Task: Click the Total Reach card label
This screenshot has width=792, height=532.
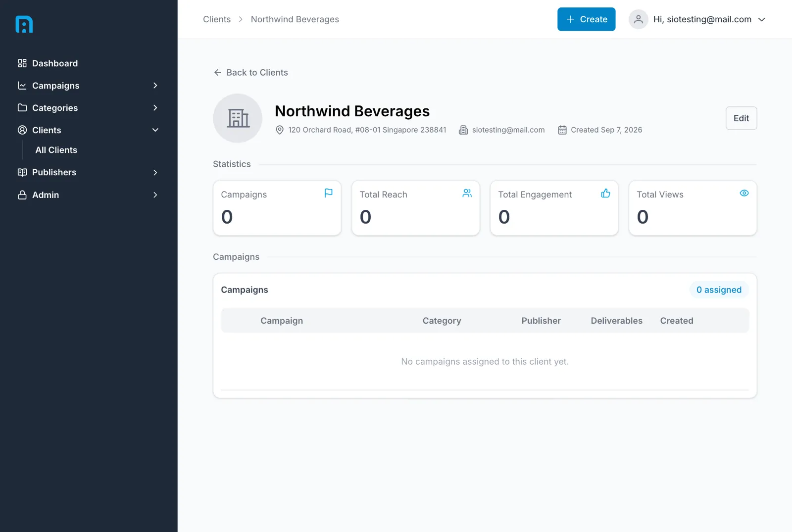Action: [x=383, y=194]
